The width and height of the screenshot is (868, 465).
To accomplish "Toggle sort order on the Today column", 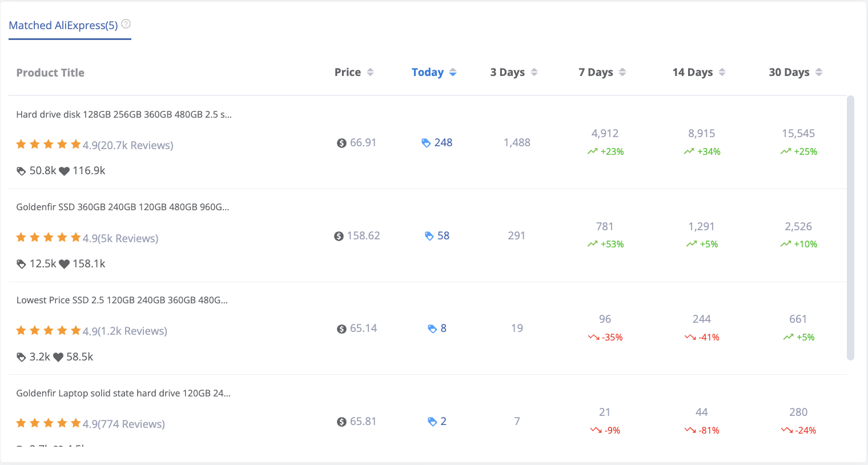I will 453,72.
